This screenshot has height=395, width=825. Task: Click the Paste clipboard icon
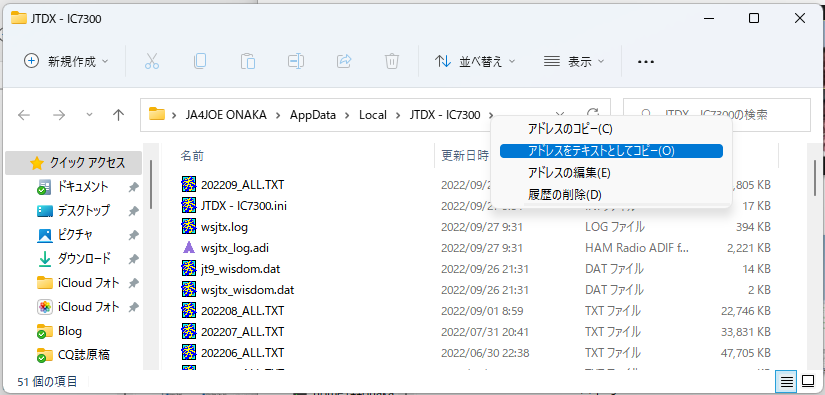click(x=248, y=62)
